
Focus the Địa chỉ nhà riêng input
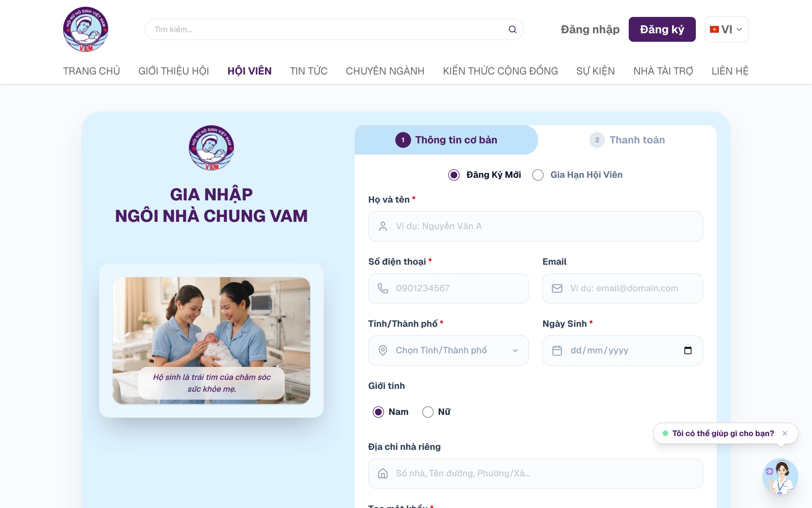point(535,473)
